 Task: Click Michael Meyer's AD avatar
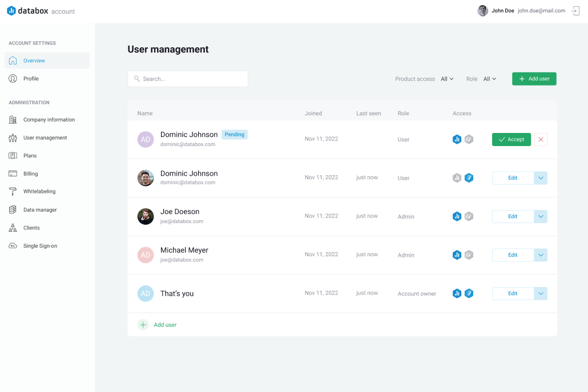[x=146, y=255]
